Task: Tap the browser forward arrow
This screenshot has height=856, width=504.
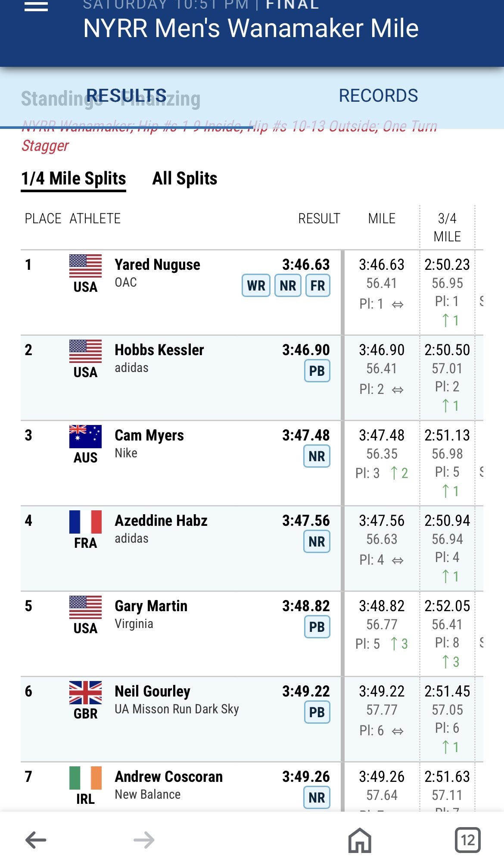Action: [144, 840]
